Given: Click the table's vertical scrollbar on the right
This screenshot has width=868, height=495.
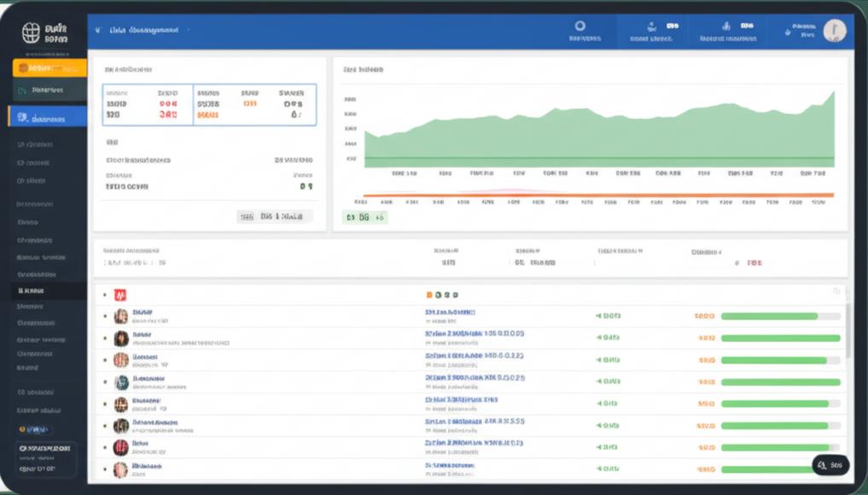Looking at the screenshot, I should [x=848, y=331].
